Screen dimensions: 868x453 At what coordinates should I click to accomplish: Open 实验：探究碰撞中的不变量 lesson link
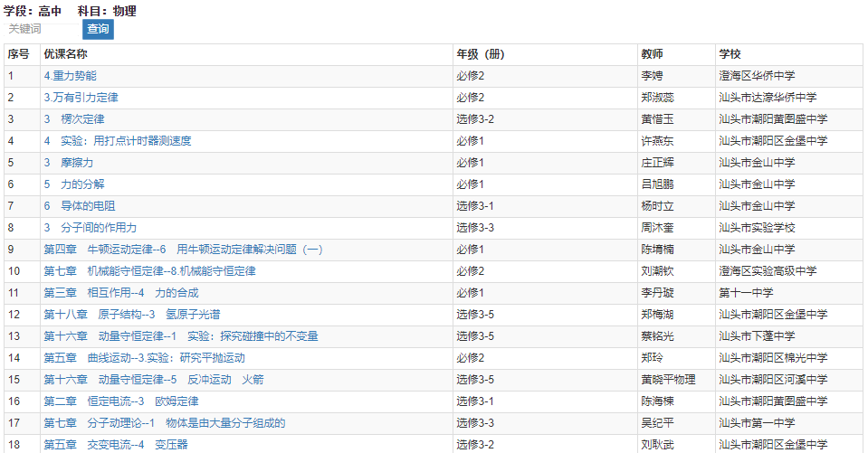[x=181, y=336]
